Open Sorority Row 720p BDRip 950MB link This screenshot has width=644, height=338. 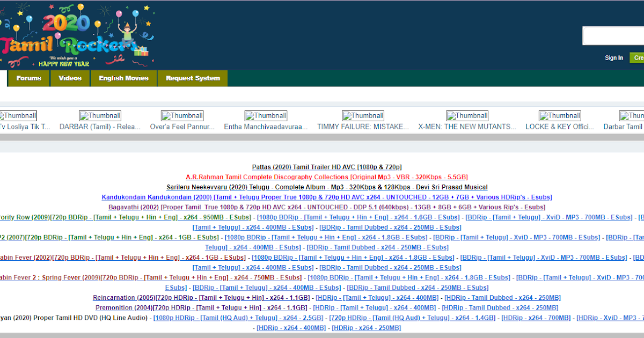[126, 217]
